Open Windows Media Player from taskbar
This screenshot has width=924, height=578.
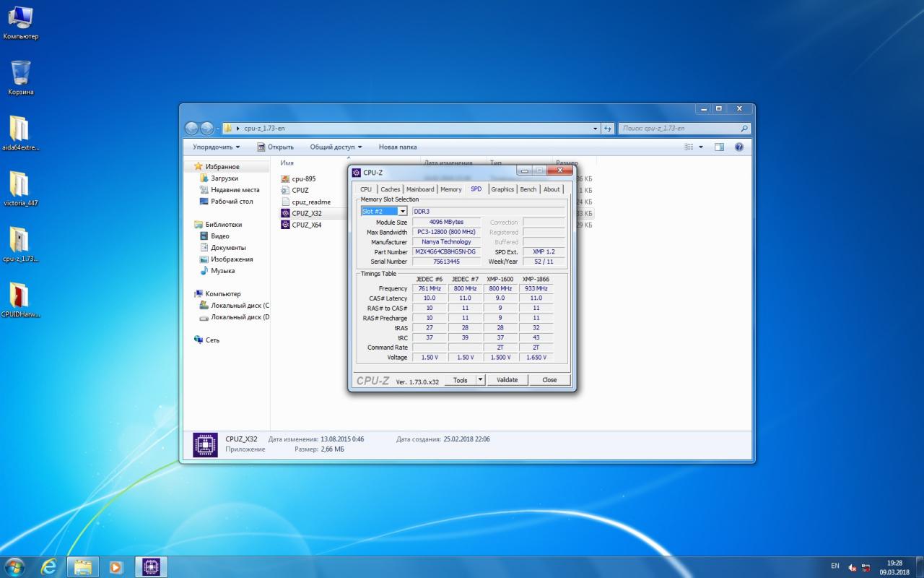[x=116, y=566]
